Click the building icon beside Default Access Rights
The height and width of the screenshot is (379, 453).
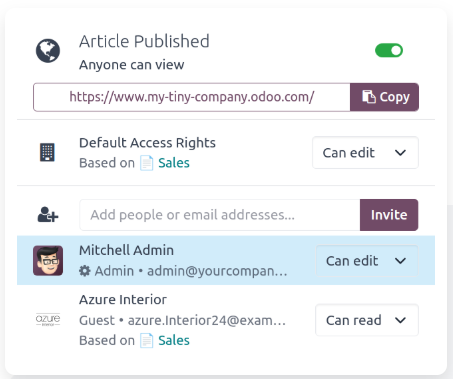(47, 152)
